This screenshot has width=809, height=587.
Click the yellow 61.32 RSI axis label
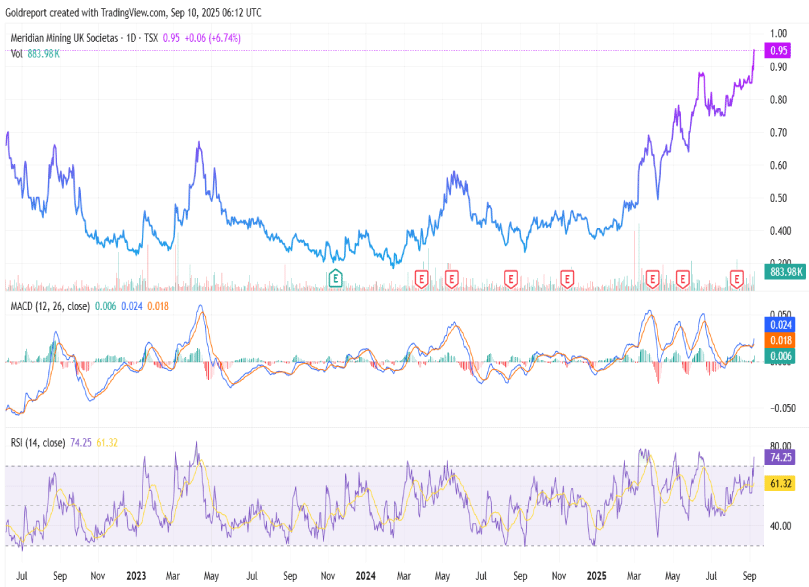coord(779,483)
